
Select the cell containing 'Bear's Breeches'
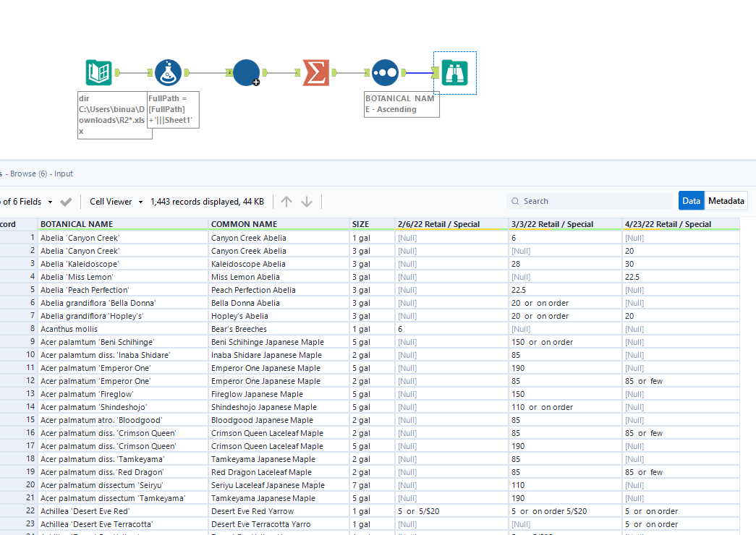[239, 328]
